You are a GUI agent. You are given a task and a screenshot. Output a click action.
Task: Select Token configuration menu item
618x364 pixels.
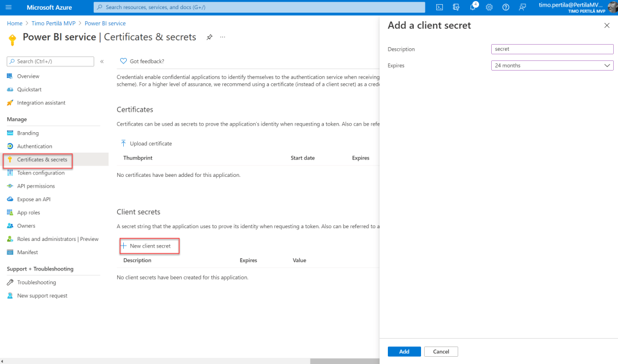point(40,173)
